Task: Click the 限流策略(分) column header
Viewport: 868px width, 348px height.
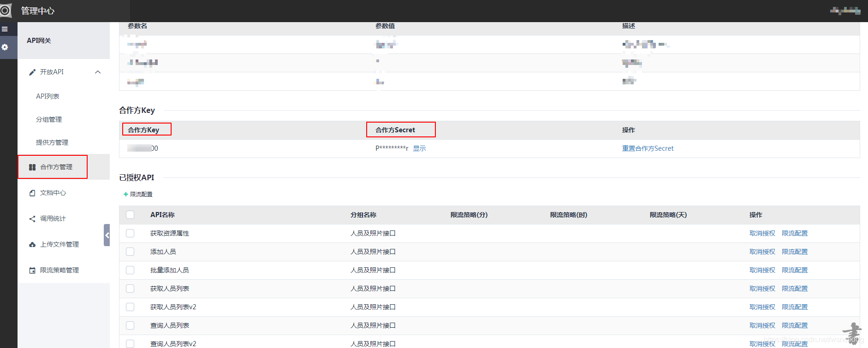Action: click(469, 215)
